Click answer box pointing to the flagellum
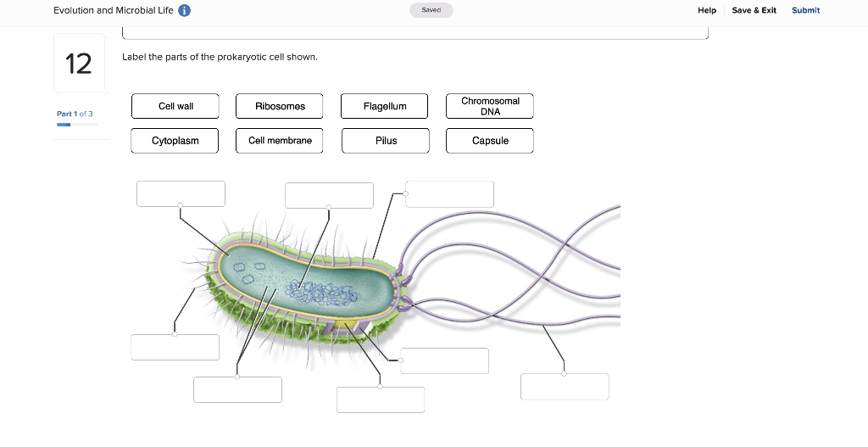 click(565, 387)
